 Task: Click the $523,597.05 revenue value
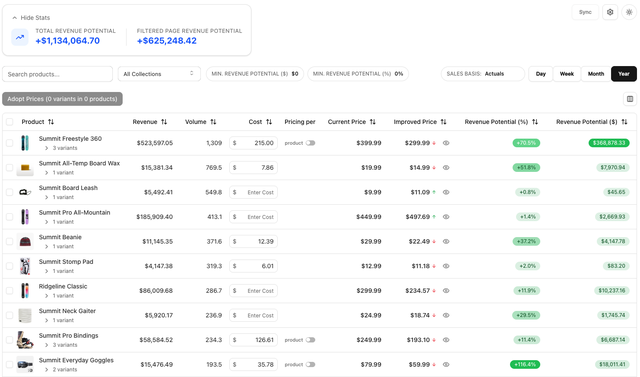pos(155,143)
